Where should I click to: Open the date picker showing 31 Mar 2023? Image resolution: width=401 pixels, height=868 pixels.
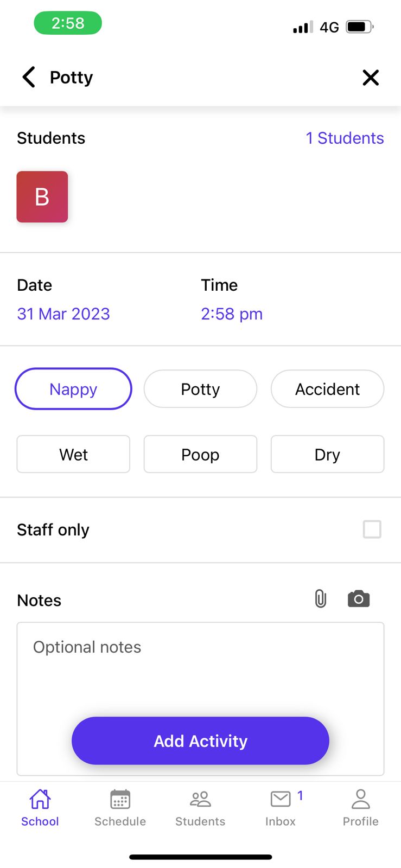pos(63,314)
